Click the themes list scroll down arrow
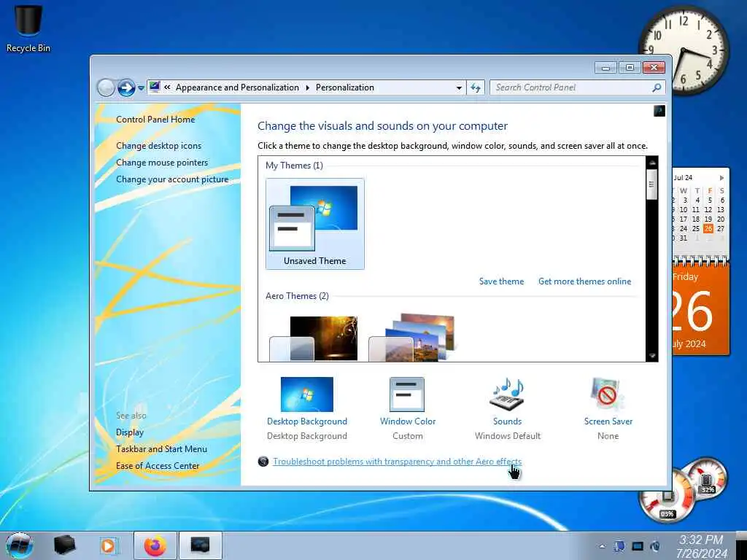 pos(651,356)
